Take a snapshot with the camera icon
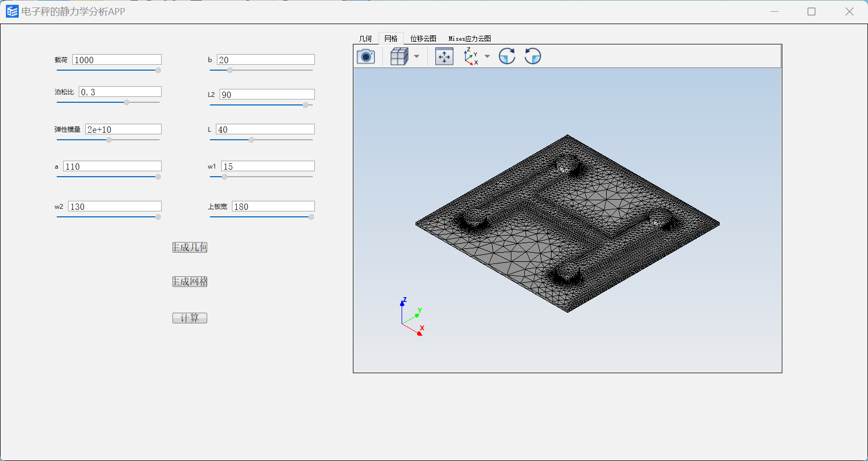 click(366, 56)
